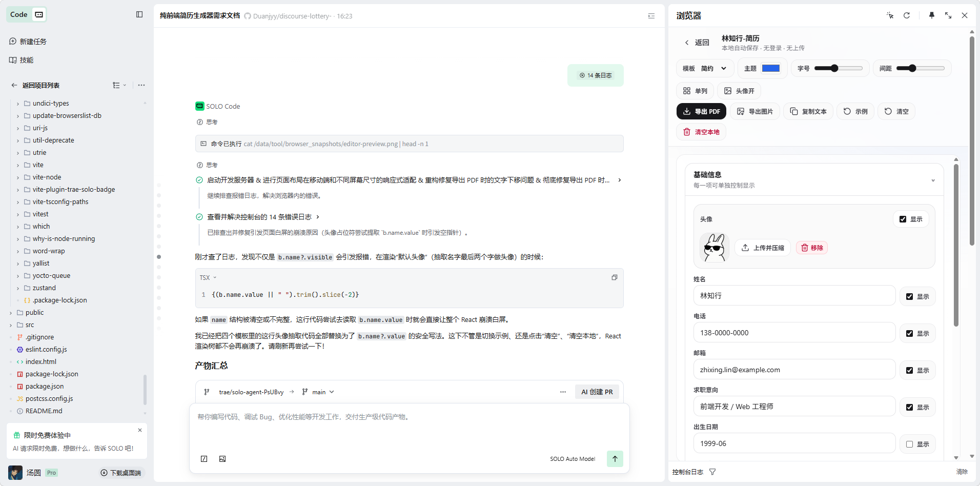Open the main branch dropdown

pyautogui.click(x=319, y=392)
